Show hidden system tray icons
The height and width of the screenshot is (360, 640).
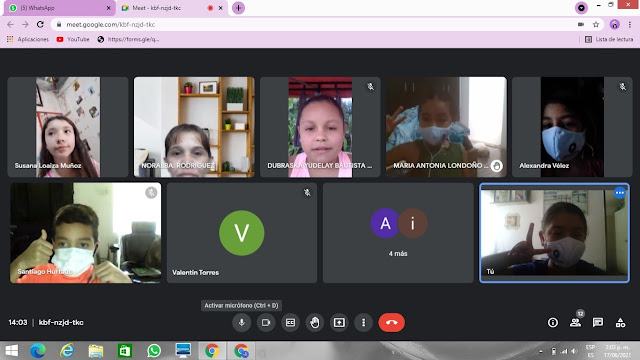tap(541, 351)
